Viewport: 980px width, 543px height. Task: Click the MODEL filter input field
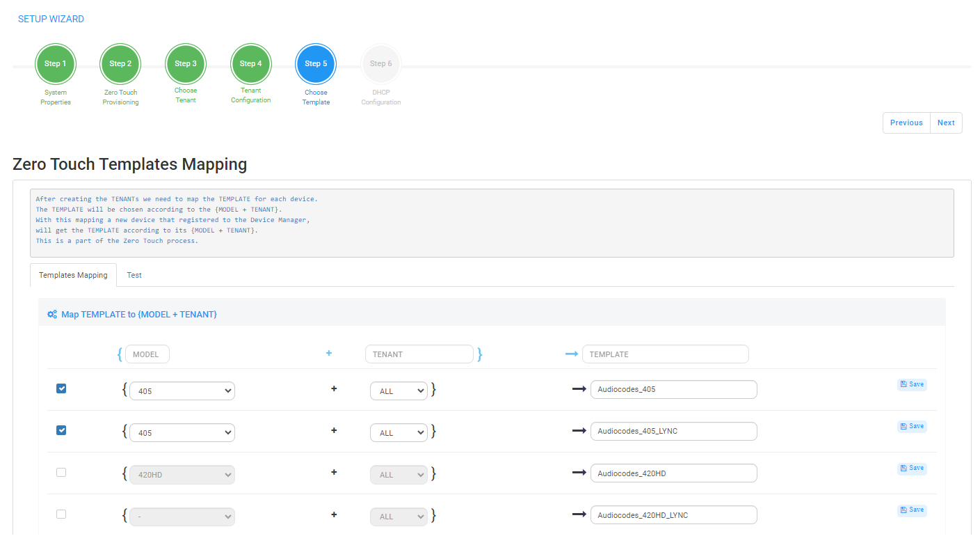tap(147, 354)
